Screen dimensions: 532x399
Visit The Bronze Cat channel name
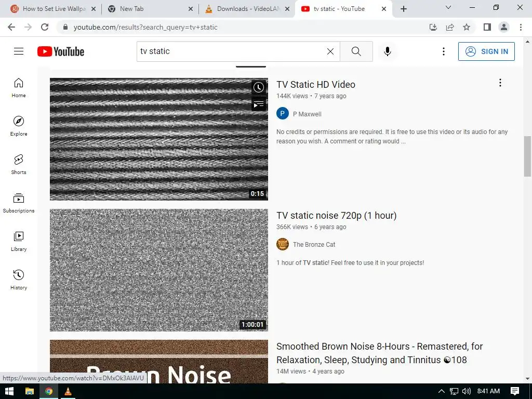pos(314,245)
